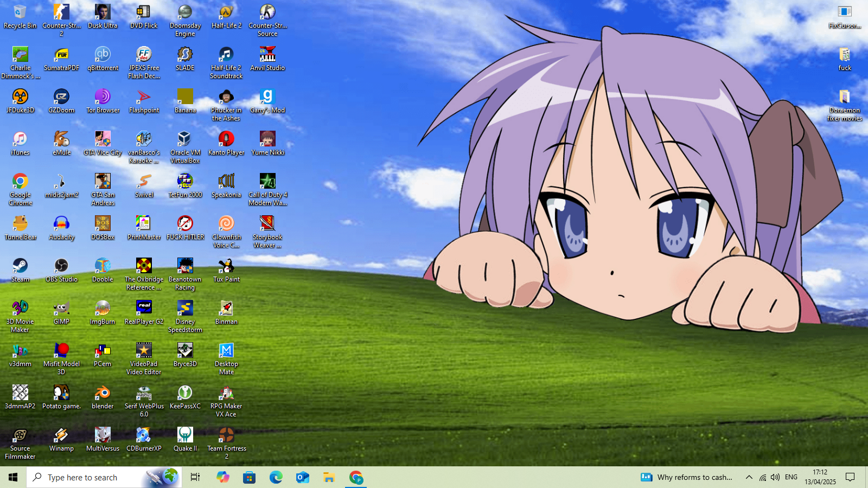
Task: Launch Team Fortress 2 shortcut
Action: pos(226,444)
